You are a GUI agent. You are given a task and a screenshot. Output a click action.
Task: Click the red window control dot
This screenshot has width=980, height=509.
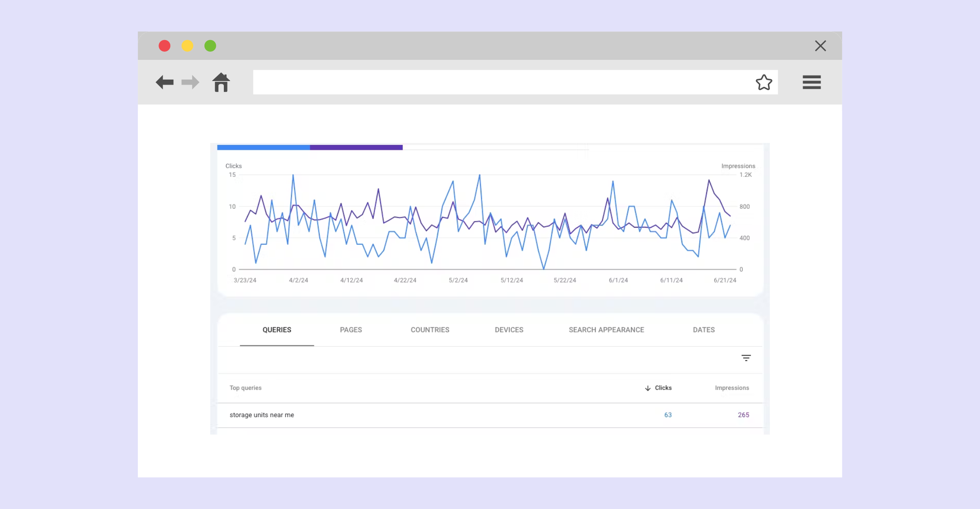[164, 46]
